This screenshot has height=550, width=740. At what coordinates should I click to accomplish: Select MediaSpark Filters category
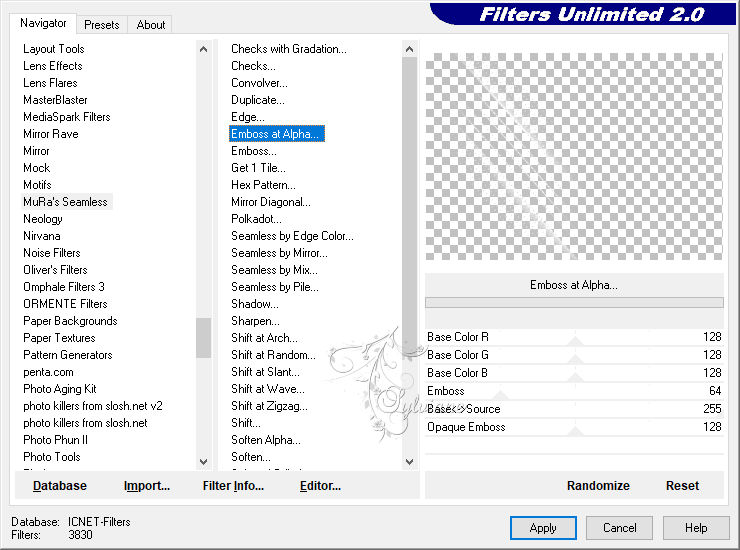[67, 117]
